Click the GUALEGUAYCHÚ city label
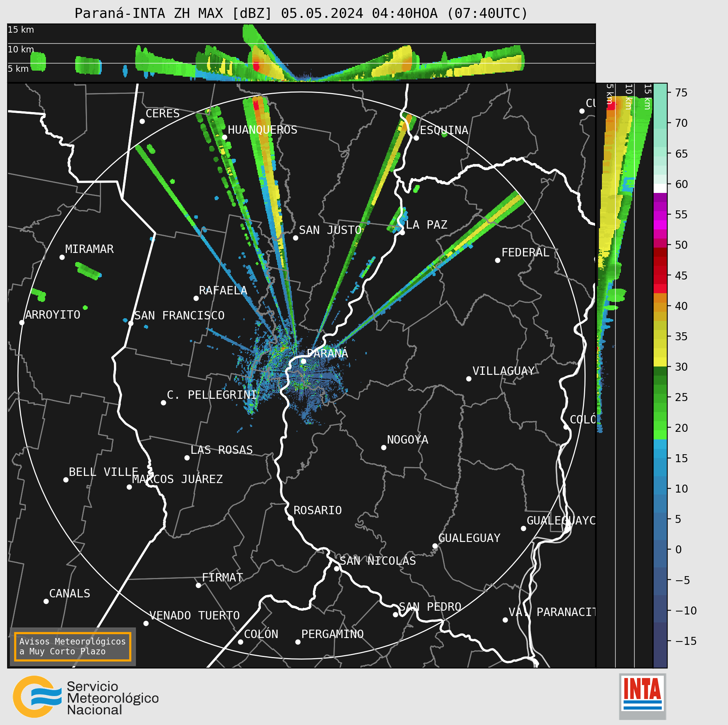The image size is (728, 725). pos(561,520)
